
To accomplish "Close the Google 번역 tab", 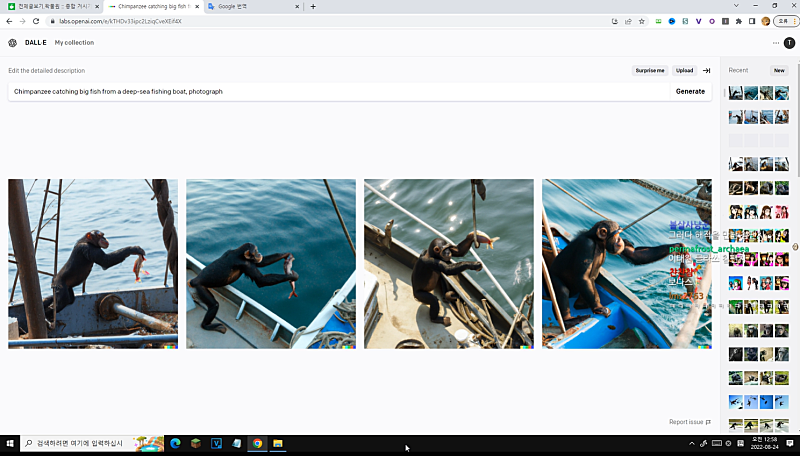I will [297, 7].
